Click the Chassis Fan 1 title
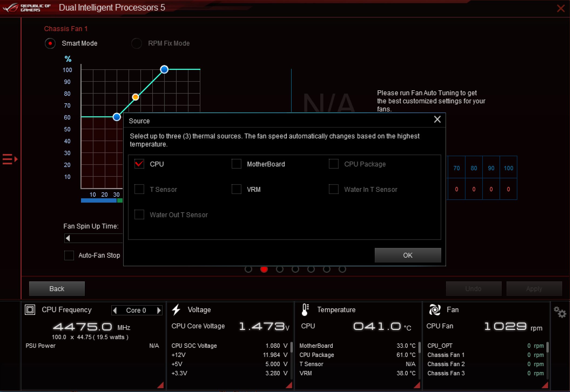The width and height of the screenshot is (570, 392). 66,29
